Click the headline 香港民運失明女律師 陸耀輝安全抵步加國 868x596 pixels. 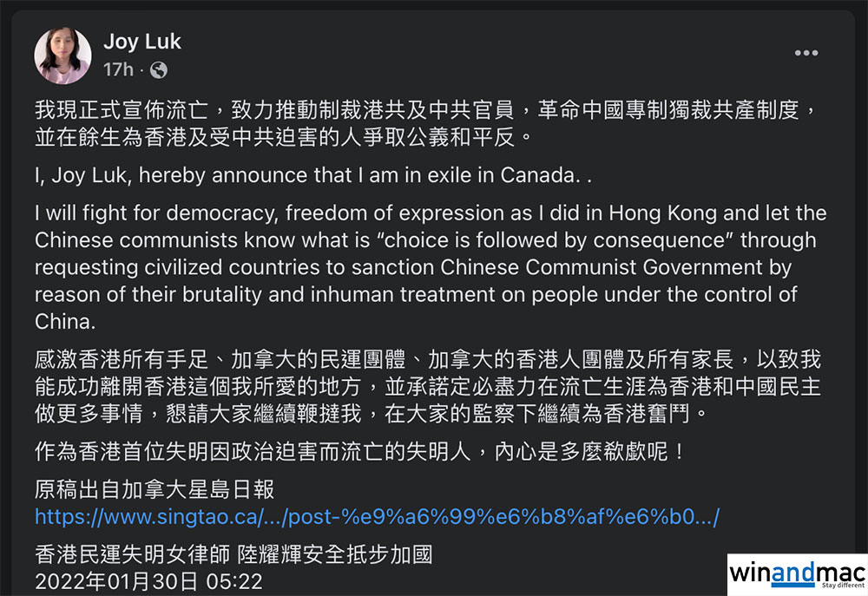[233, 553]
